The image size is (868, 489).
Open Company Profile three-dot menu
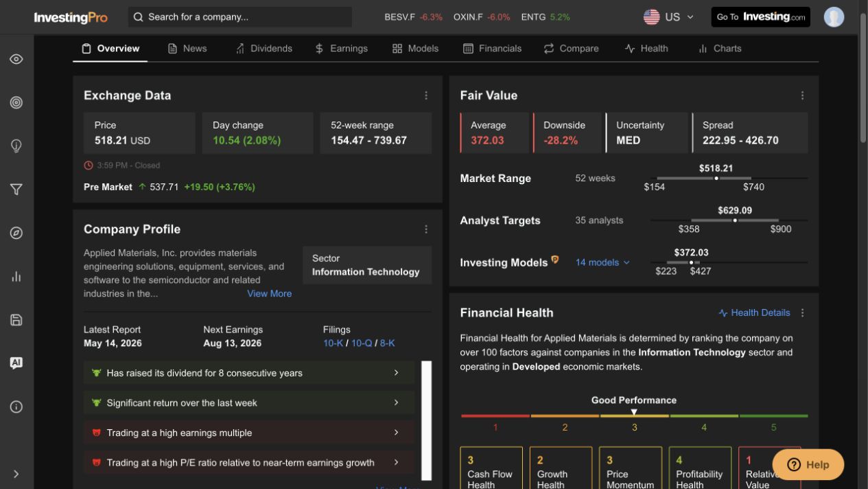tap(425, 229)
